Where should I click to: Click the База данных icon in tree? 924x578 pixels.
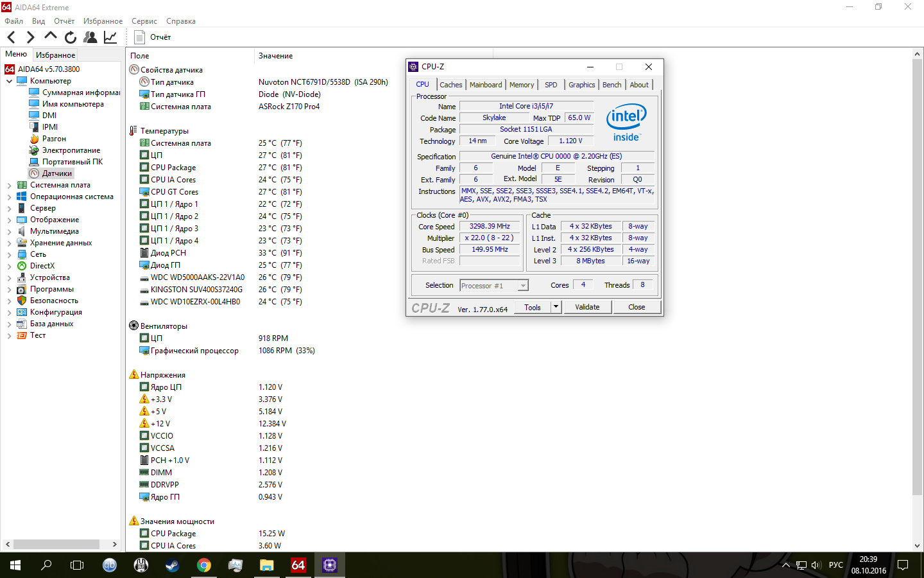tap(22, 324)
